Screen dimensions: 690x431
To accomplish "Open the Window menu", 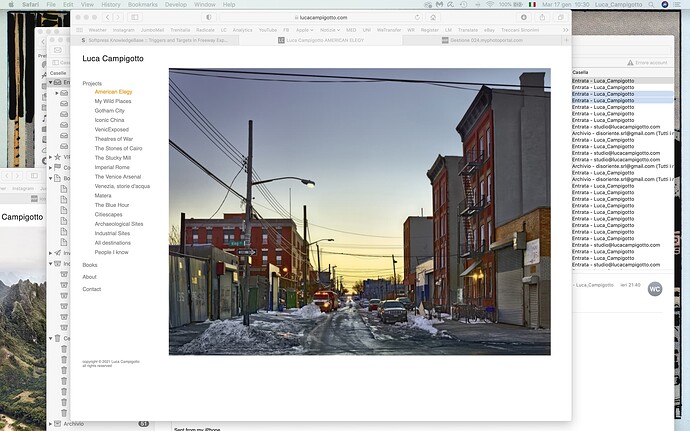I will (205, 4).
